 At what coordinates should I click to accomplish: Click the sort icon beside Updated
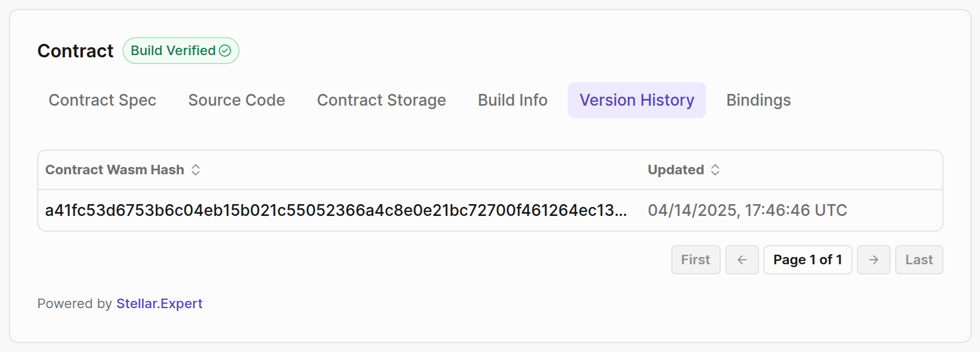pos(716,170)
